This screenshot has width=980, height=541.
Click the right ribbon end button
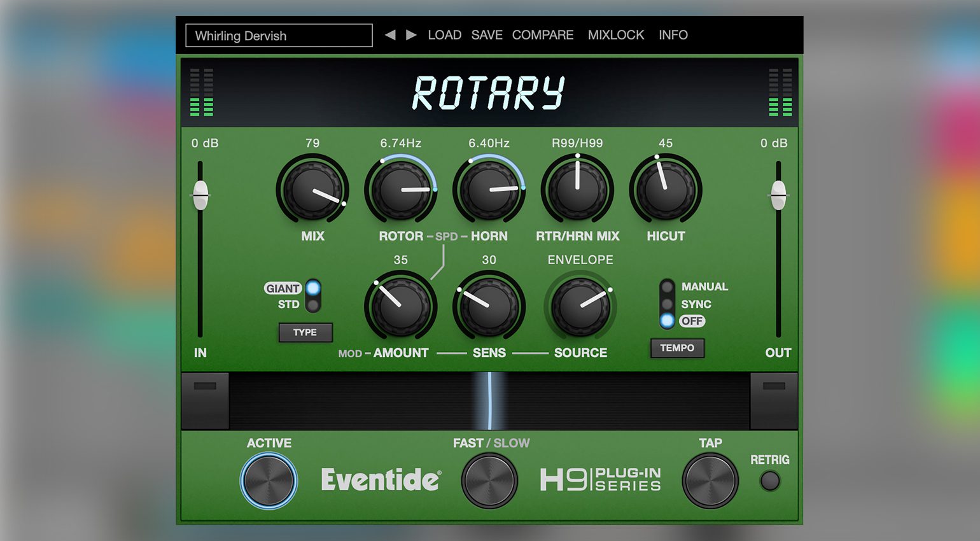click(774, 401)
